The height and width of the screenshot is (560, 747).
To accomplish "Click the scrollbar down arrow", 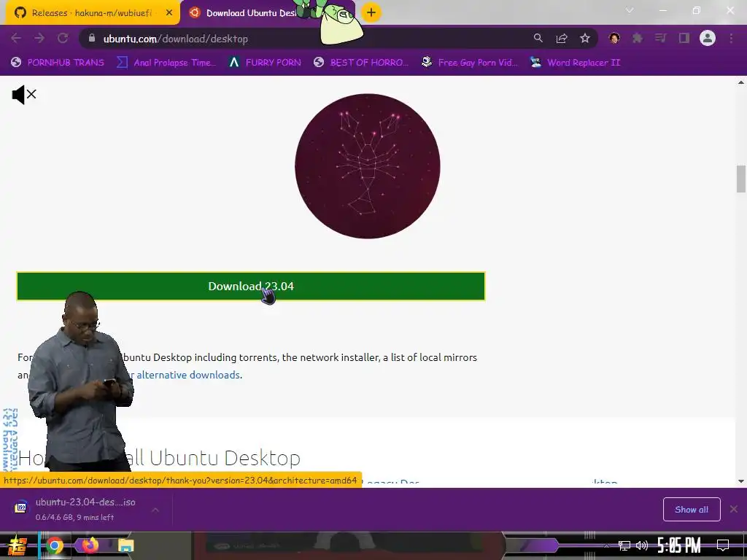I will [x=741, y=481].
